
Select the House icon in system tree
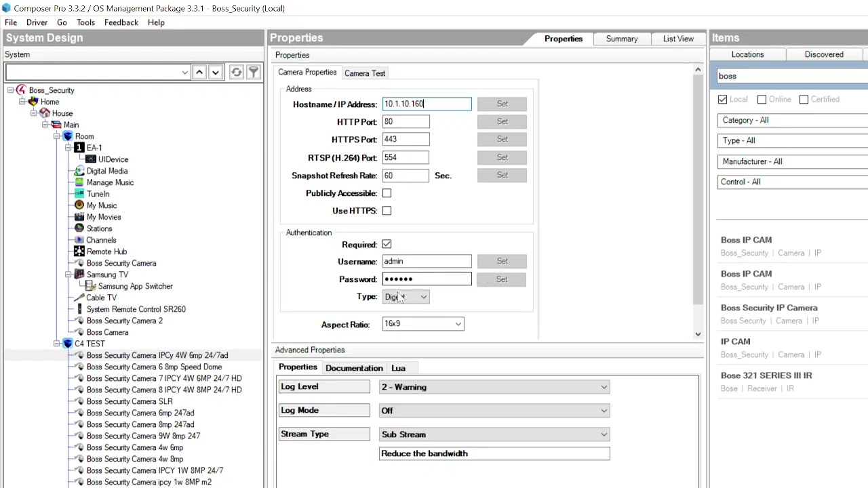pos(44,113)
